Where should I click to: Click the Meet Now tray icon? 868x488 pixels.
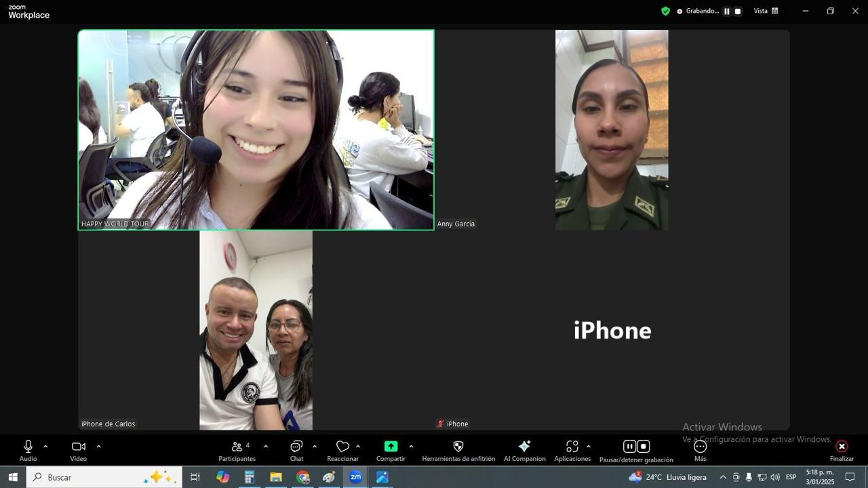click(736, 477)
